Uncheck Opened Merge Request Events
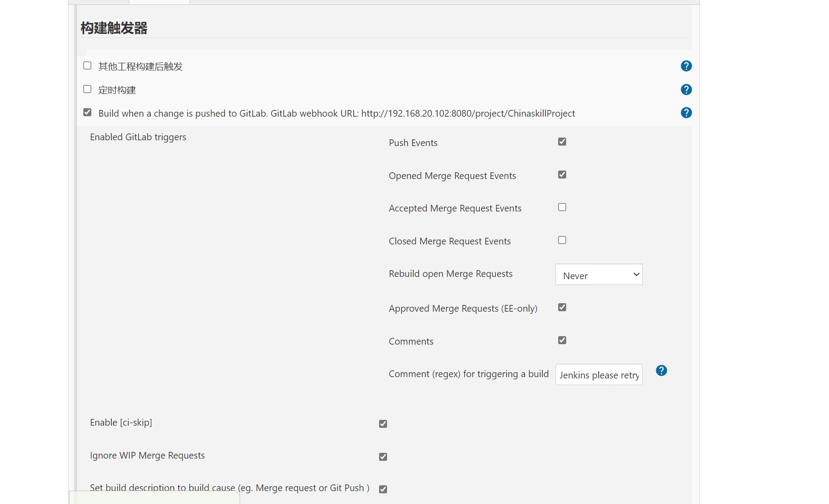 (562, 175)
